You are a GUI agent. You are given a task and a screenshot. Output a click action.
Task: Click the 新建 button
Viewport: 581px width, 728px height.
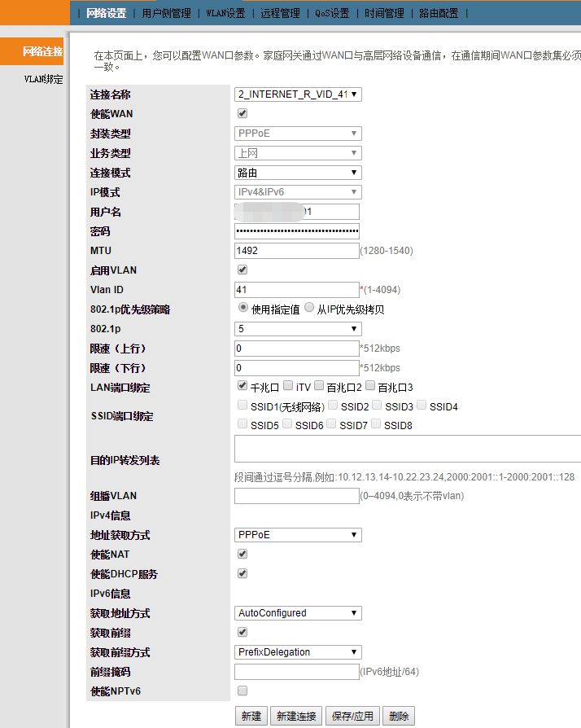[251, 716]
